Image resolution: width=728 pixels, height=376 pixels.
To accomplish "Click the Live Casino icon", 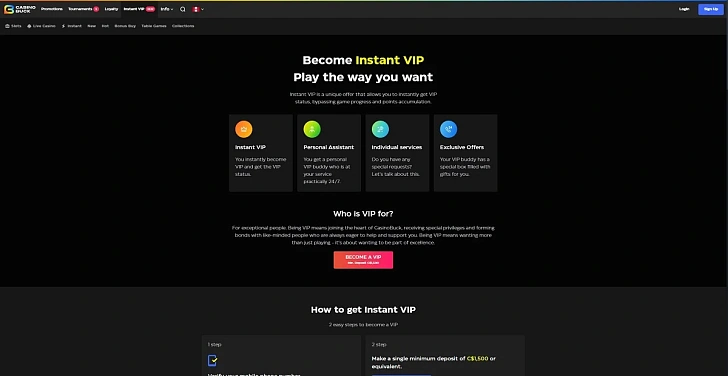I will [x=29, y=26].
